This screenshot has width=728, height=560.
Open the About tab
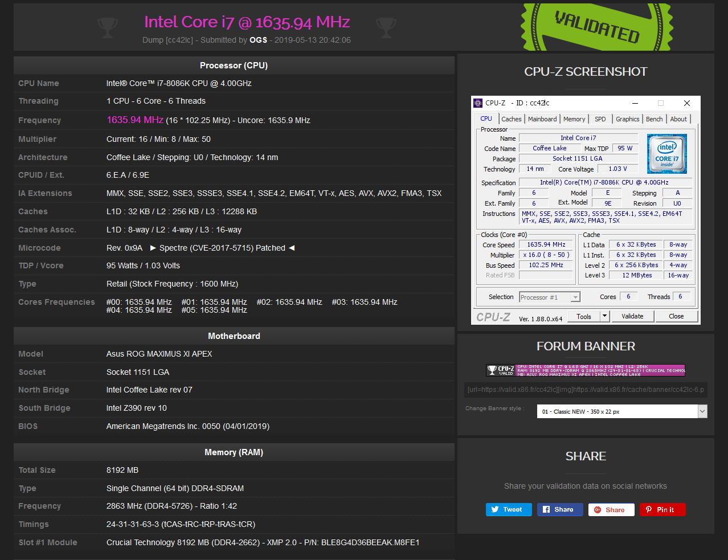point(678,119)
